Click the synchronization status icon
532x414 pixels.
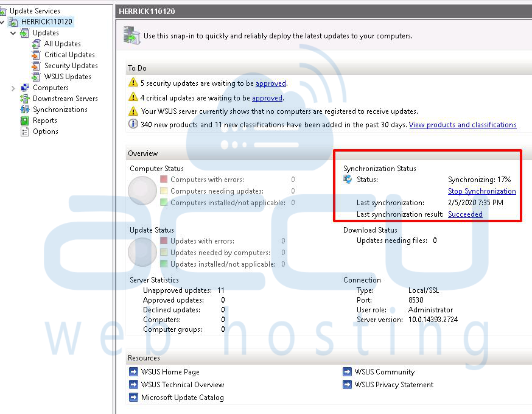point(348,179)
